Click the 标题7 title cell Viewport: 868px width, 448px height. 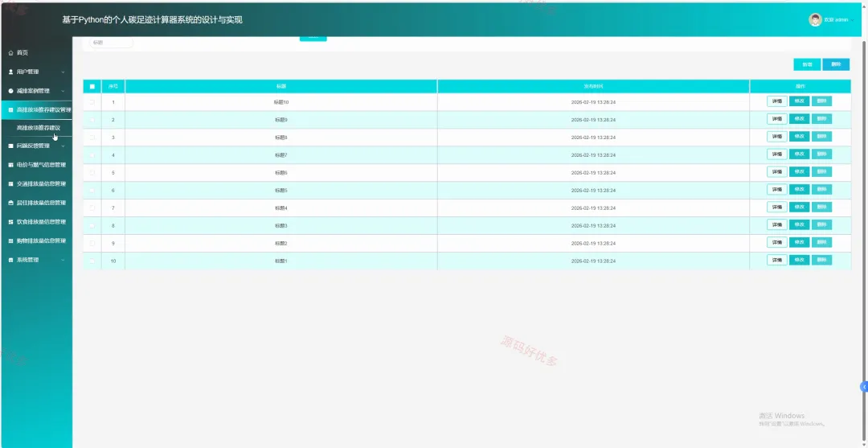(x=281, y=155)
